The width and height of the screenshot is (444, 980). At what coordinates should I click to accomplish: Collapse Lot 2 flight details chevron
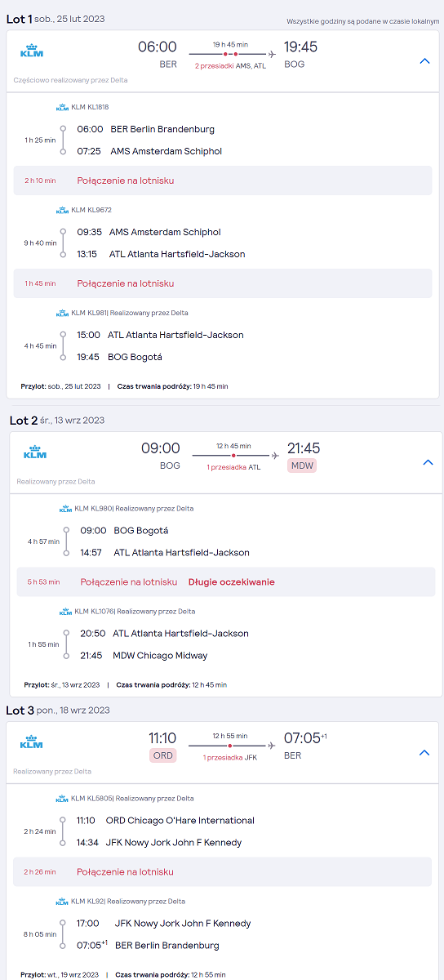428,462
